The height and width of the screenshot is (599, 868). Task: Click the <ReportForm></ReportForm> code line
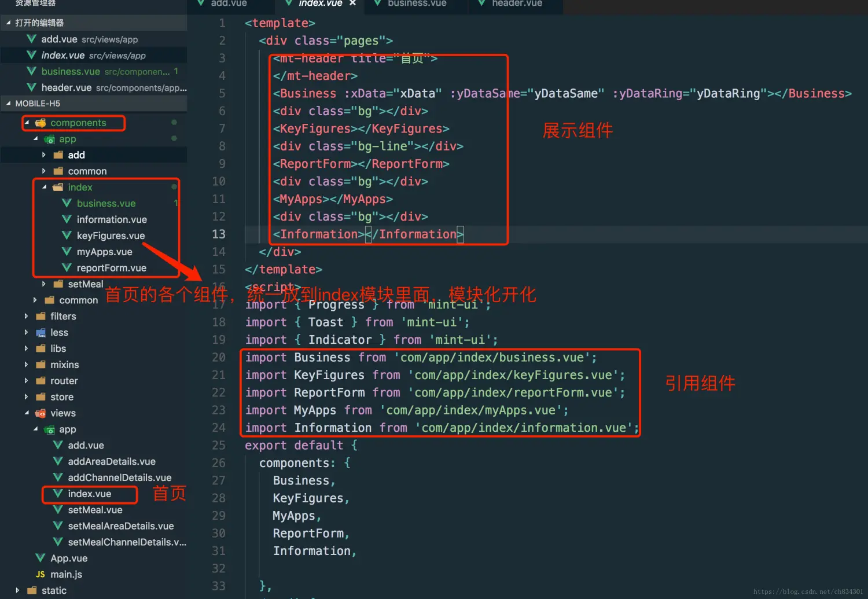(361, 164)
